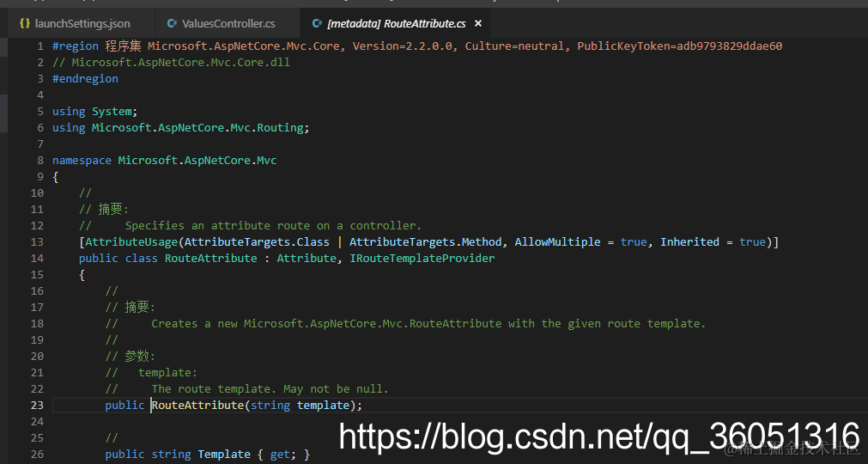Click 'AllowMultiple' on line 13
Image resolution: width=868 pixels, height=464 pixels.
pos(557,242)
